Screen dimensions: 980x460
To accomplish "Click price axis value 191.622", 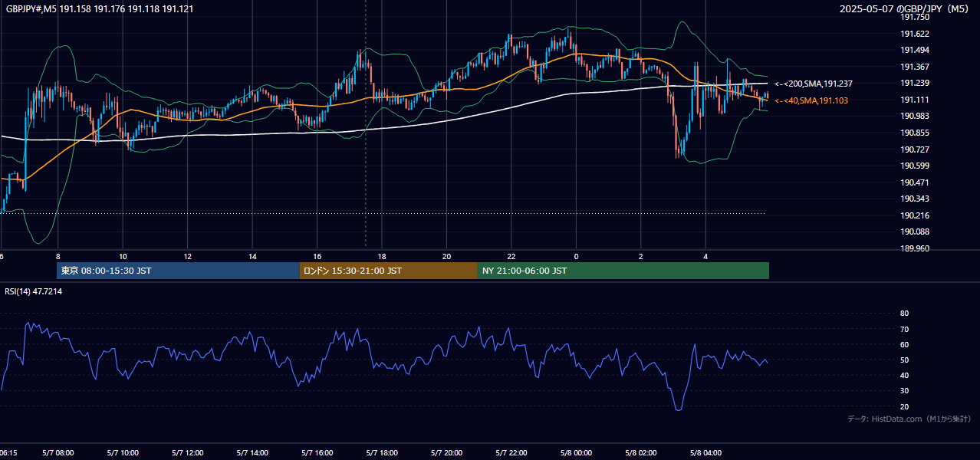I will (914, 34).
